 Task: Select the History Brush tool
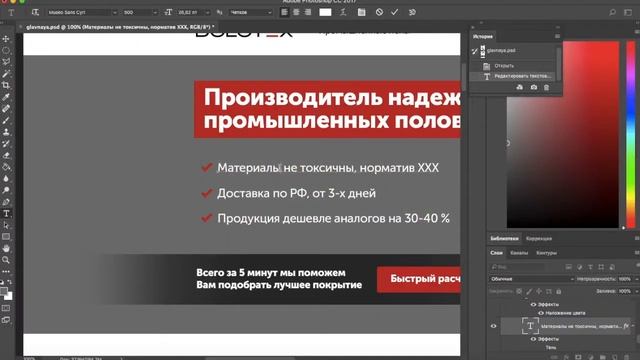[x=6, y=144]
